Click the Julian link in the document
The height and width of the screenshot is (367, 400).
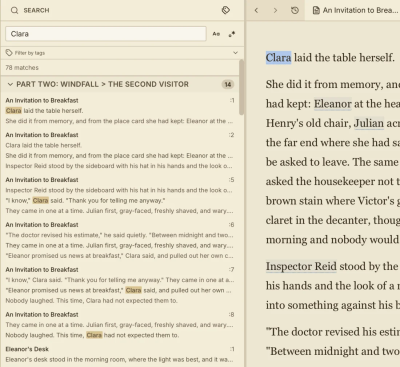click(368, 123)
